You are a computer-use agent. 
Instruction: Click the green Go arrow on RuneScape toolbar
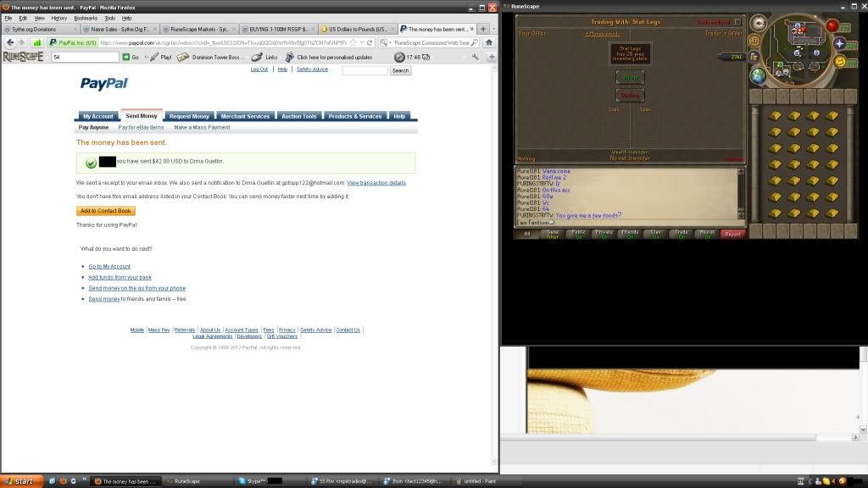tap(126, 57)
